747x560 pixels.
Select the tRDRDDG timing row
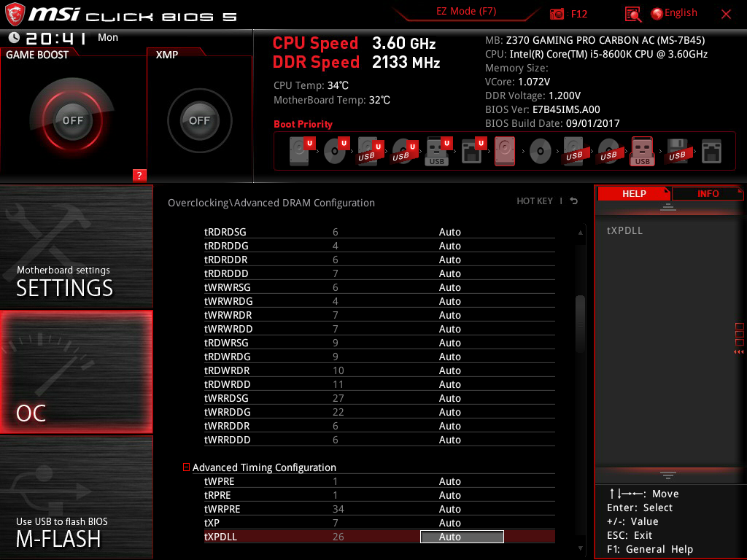pos(379,246)
